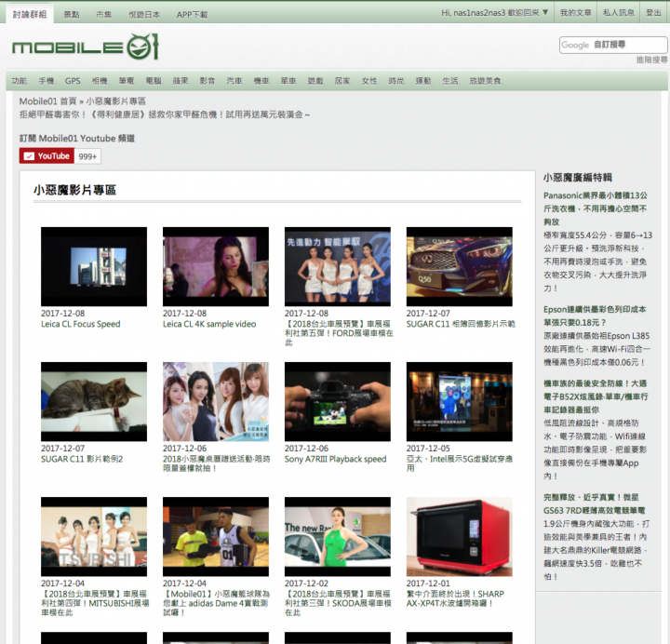Click the 999+ subscriber count badge
The height and width of the screenshot is (644, 670).
tap(87, 156)
